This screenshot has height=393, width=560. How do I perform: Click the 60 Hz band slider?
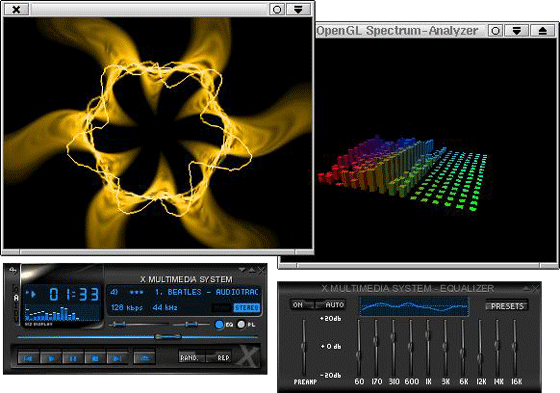359,347
